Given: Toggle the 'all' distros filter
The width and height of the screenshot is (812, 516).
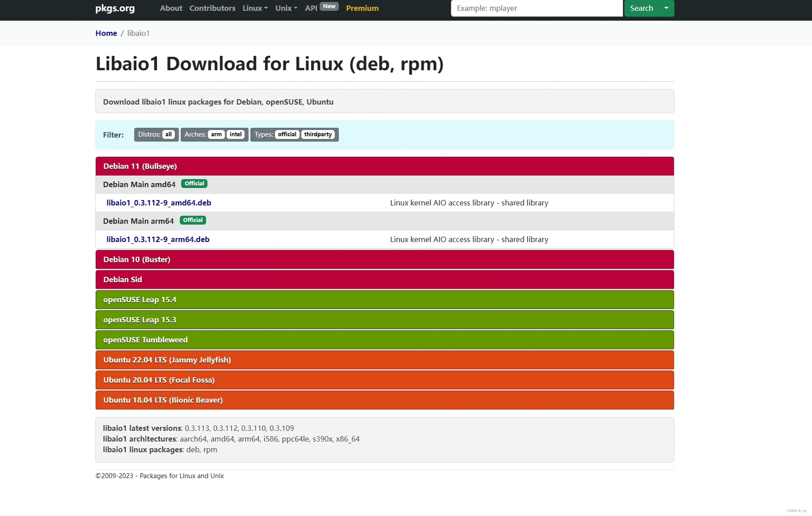Looking at the screenshot, I should [168, 134].
